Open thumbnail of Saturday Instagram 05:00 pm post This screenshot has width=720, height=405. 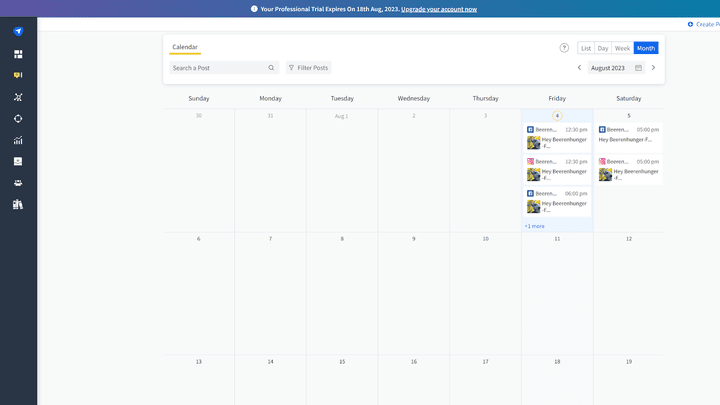coord(605,174)
